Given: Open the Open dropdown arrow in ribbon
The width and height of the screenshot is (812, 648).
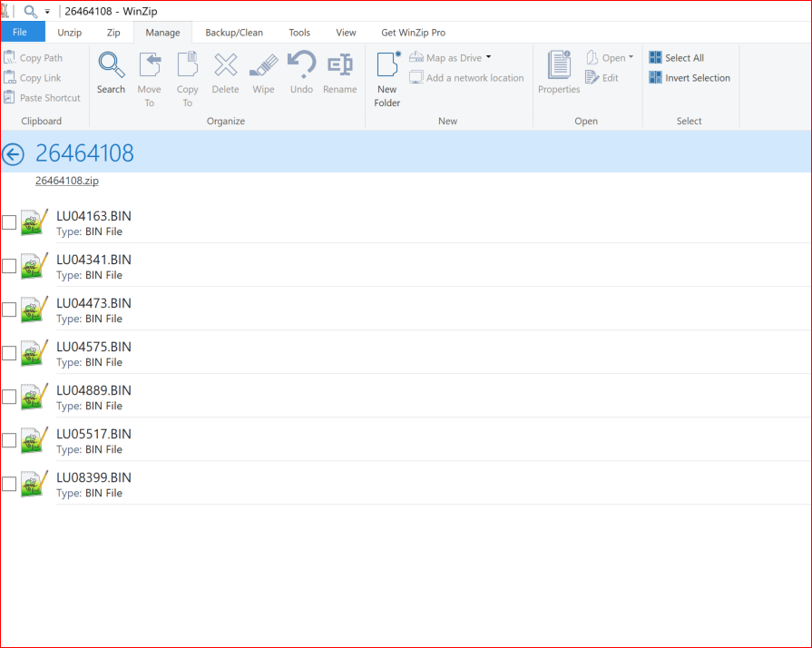Looking at the screenshot, I should [x=631, y=58].
